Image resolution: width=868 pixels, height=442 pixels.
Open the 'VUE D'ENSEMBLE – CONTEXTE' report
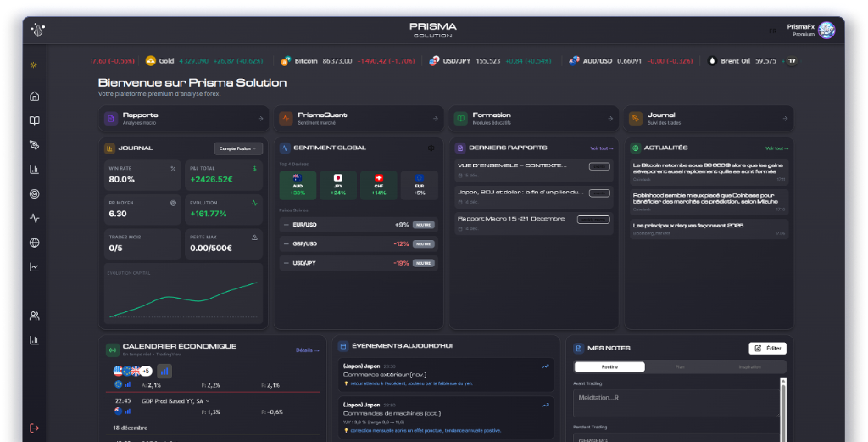click(534, 170)
